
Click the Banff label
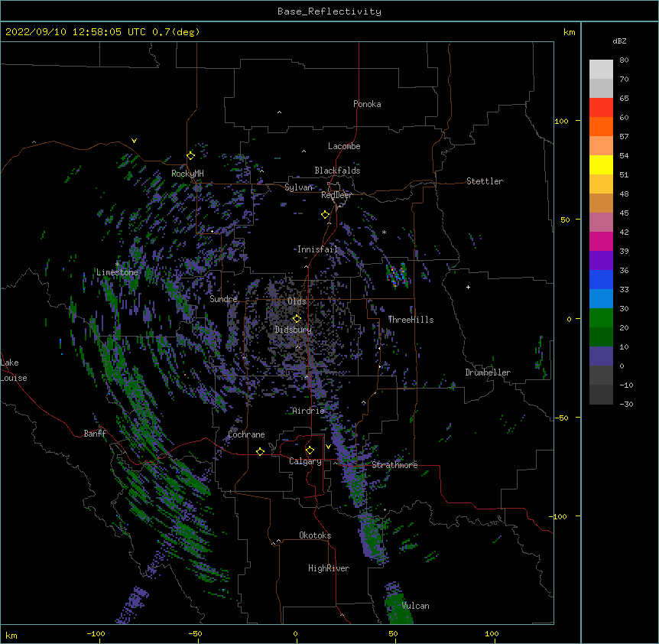click(x=95, y=434)
